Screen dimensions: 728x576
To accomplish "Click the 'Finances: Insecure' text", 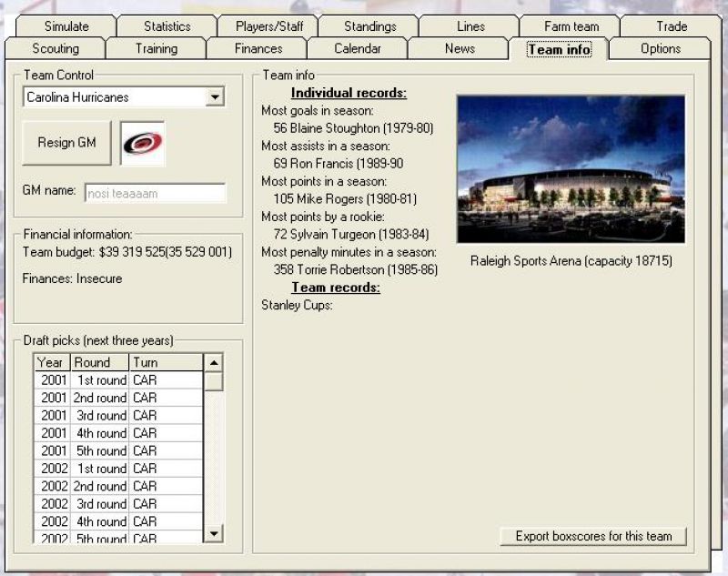I will [73, 278].
